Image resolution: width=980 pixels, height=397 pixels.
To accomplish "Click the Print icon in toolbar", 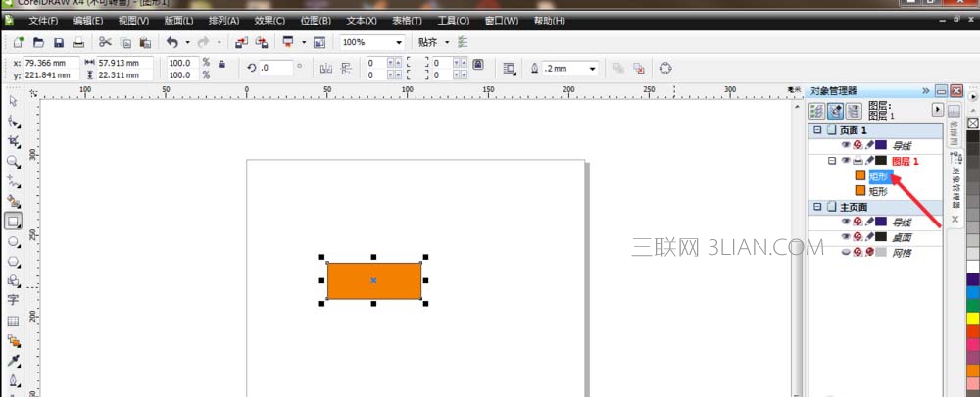I will [x=78, y=42].
